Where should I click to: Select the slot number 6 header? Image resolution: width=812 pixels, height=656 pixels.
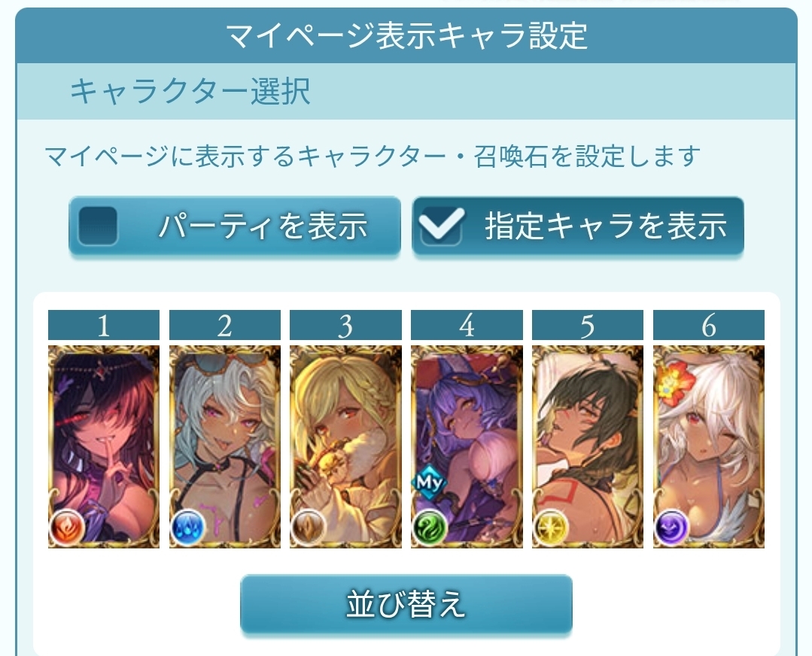pyautogui.click(x=709, y=325)
